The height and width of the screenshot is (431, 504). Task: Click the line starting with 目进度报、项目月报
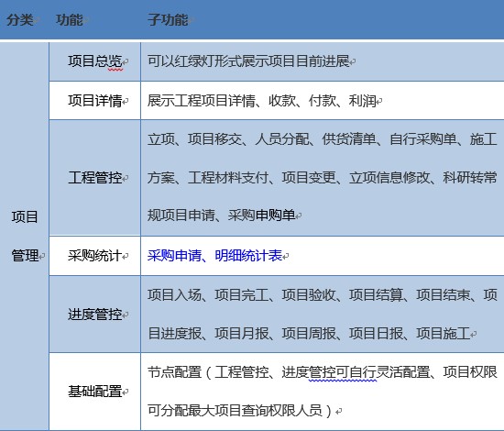tap(309, 334)
